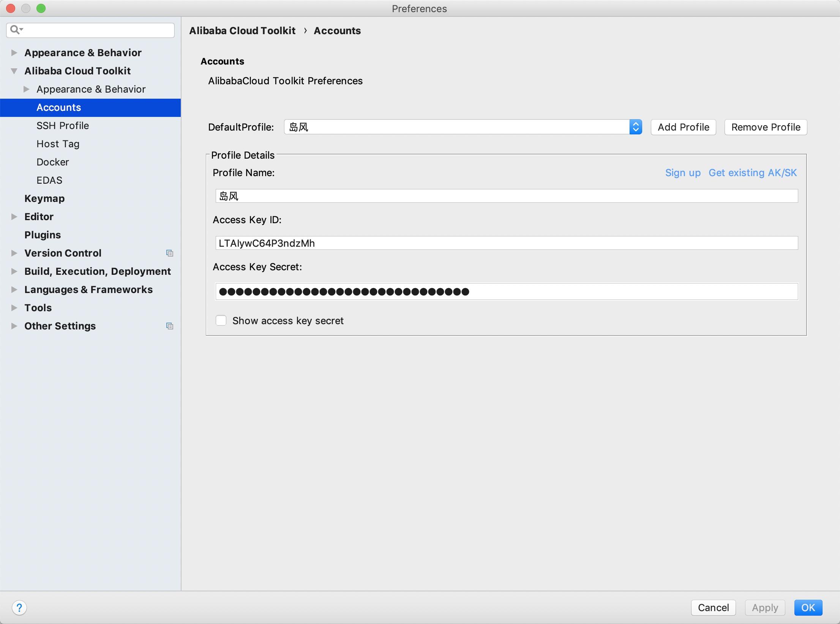The width and height of the screenshot is (840, 624).
Task: Enable Show access key secret checkbox
Action: click(221, 321)
